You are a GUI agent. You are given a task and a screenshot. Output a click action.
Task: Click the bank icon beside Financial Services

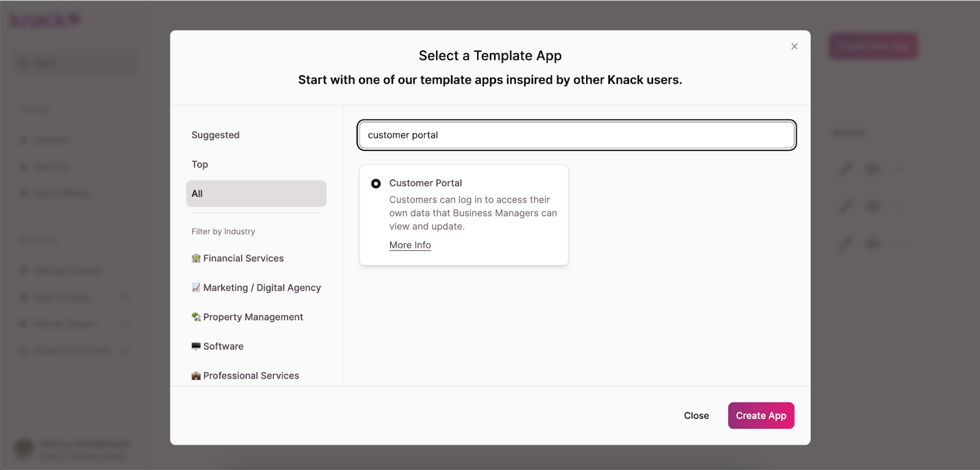coord(196,258)
